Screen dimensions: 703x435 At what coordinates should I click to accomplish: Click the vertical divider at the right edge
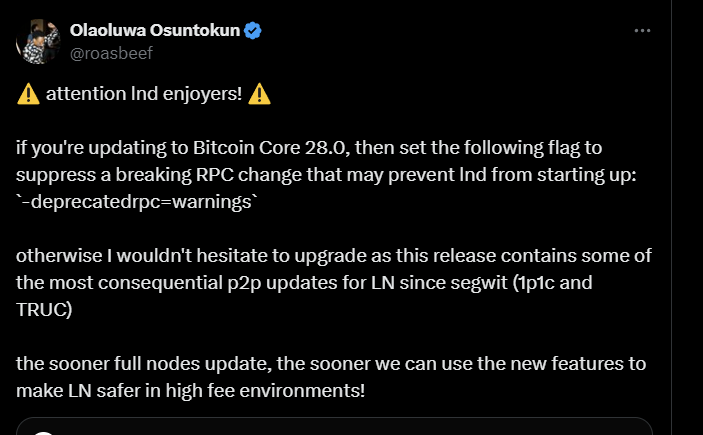pyautogui.click(x=671, y=217)
